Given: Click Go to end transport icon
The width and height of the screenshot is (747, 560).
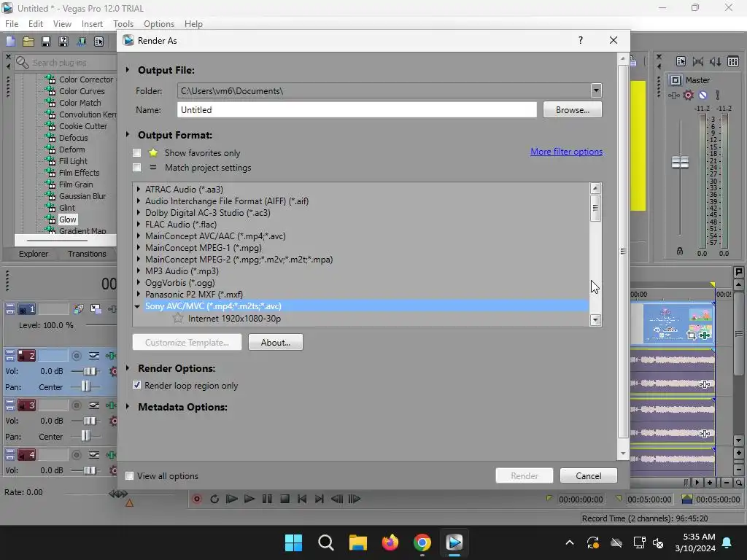Looking at the screenshot, I should pyautogui.click(x=320, y=499).
